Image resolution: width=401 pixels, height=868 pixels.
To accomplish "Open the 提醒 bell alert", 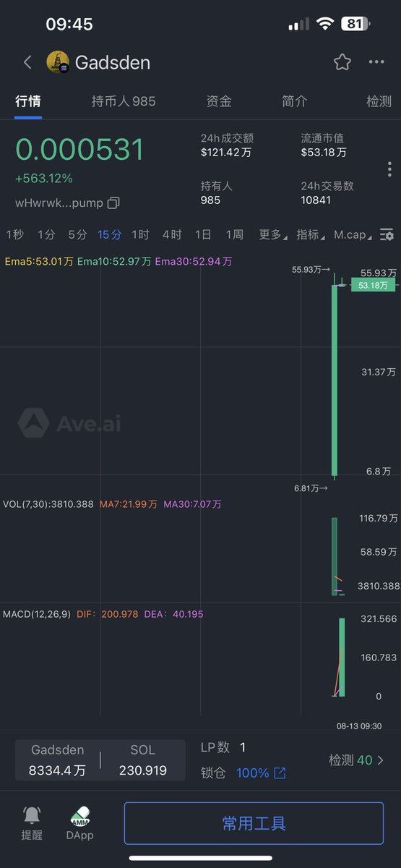I will coord(32,823).
